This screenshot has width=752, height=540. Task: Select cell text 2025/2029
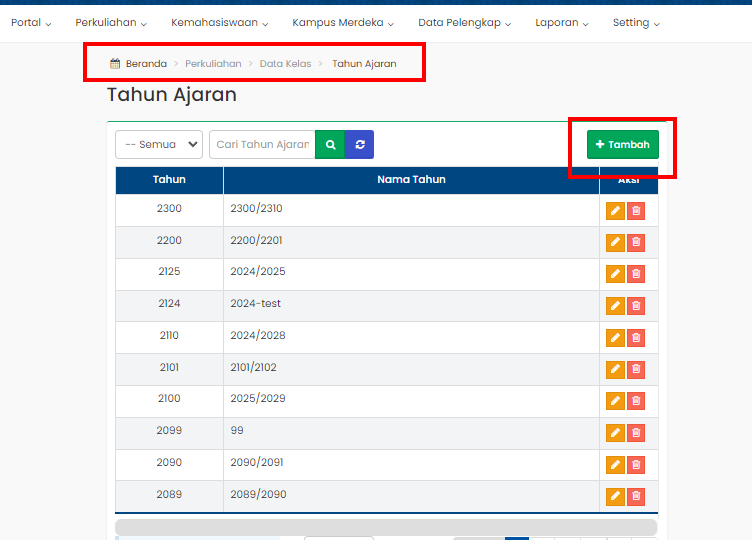(258, 399)
